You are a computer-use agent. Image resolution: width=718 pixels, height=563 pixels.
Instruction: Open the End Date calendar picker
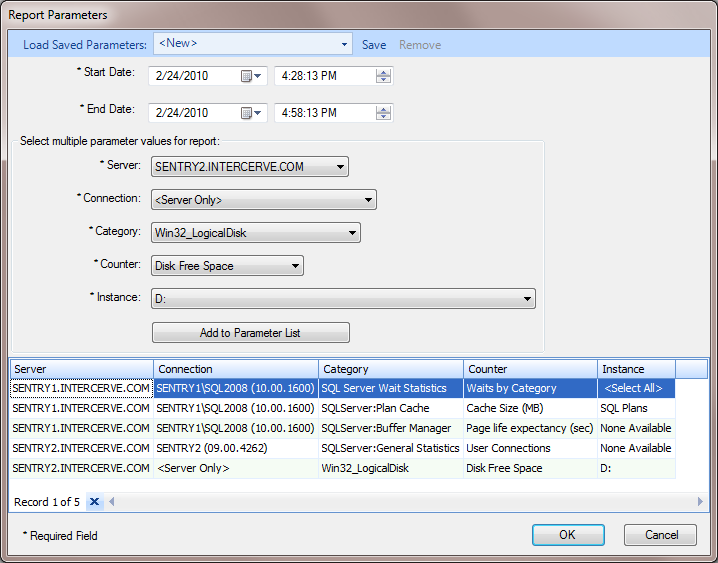tap(251, 113)
